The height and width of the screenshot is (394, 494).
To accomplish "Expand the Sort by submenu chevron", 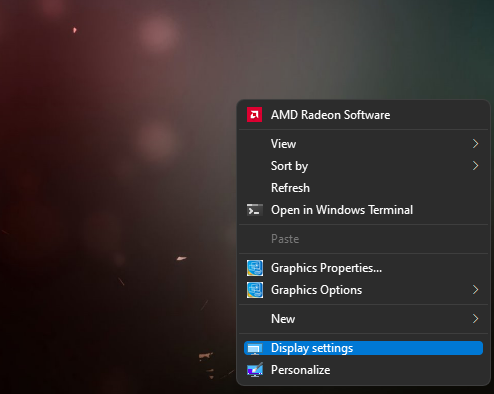I will point(476,166).
